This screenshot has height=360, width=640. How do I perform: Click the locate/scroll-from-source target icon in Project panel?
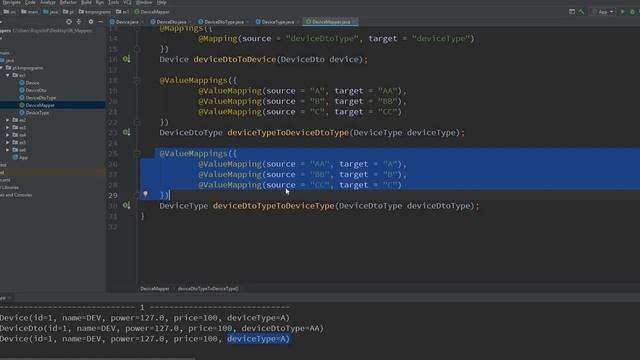(69, 22)
